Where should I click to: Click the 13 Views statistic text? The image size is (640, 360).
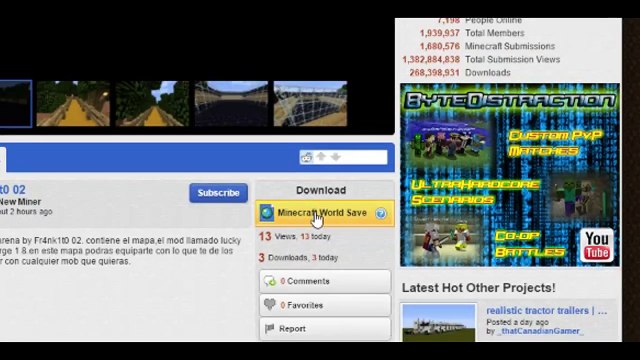[294, 236]
